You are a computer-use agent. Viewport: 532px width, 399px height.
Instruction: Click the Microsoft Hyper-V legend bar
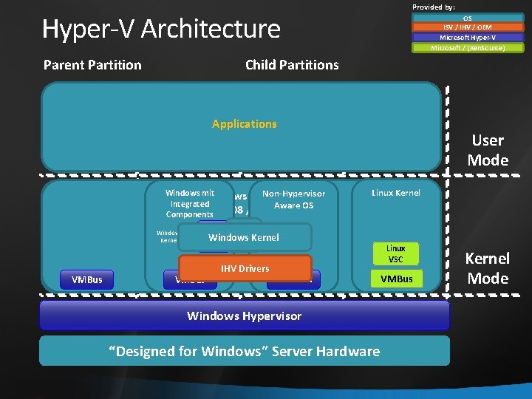468,38
